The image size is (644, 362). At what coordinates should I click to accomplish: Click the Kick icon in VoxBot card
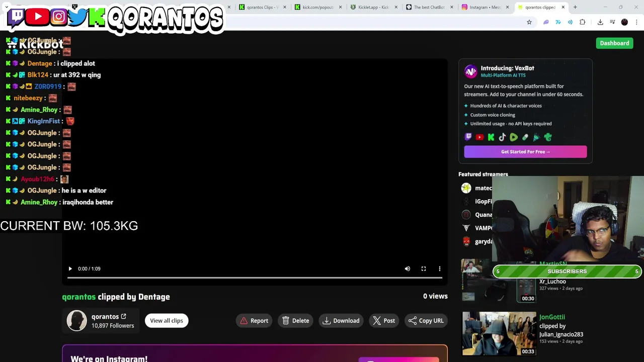pos(491,137)
